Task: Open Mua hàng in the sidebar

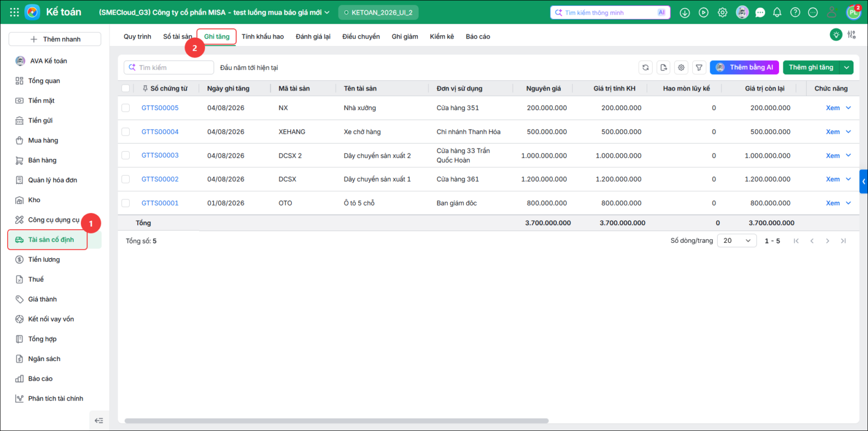Action: click(x=43, y=140)
